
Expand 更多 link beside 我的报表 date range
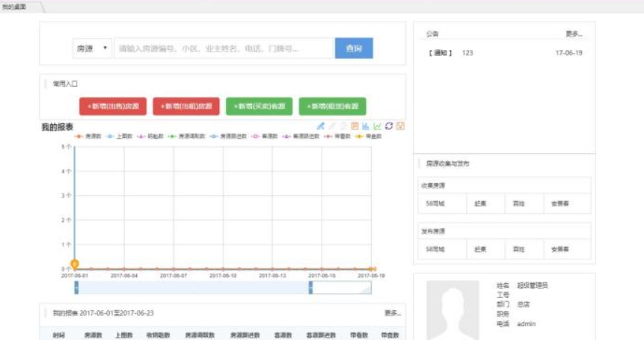tap(393, 313)
